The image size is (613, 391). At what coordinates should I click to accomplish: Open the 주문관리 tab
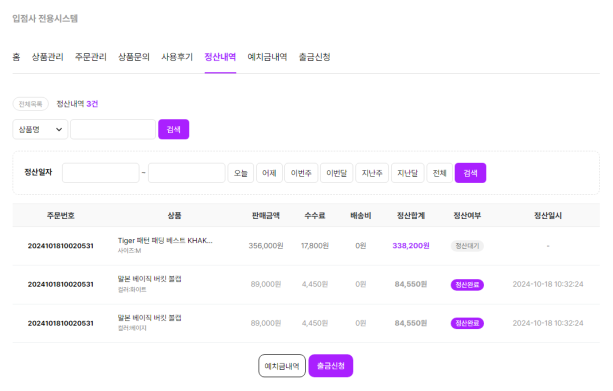tap(91, 57)
